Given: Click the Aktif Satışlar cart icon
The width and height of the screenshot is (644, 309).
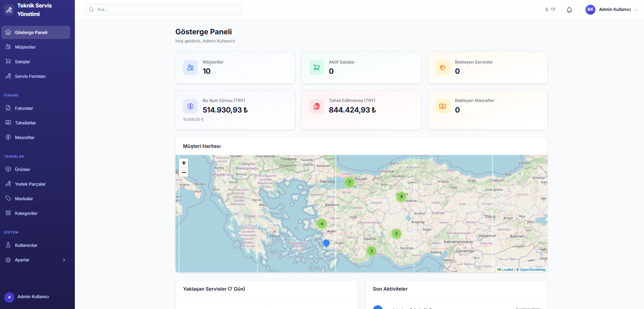Looking at the screenshot, I should pos(316,68).
